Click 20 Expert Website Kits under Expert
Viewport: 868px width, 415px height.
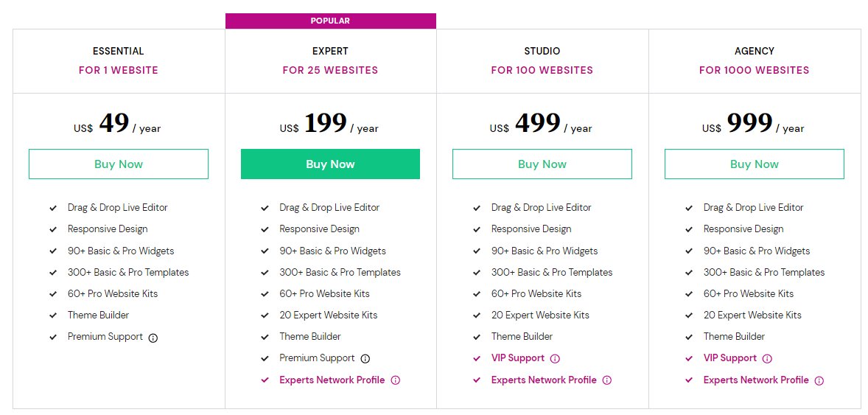pyautogui.click(x=329, y=315)
